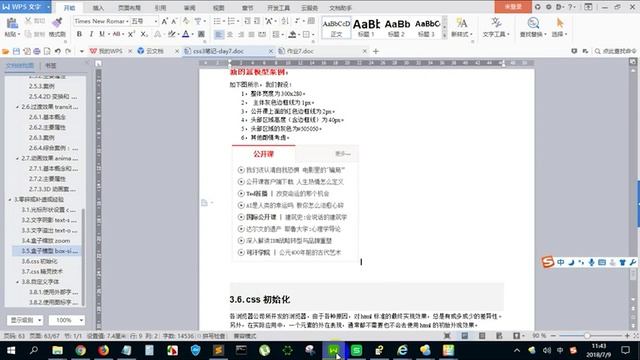Screen dimensions: 640x360
Task: Click the open folder icon in the quick toolbar
Action: [6, 51]
